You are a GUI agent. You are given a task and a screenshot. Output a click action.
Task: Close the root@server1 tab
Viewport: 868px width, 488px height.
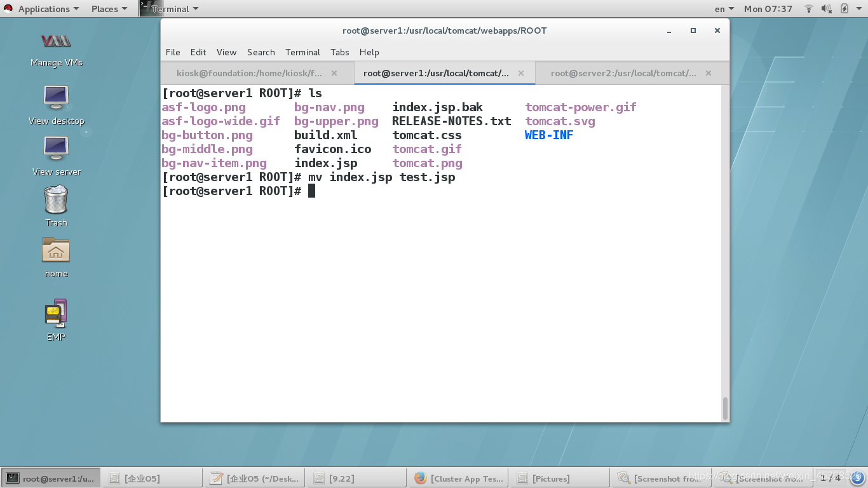pos(521,73)
